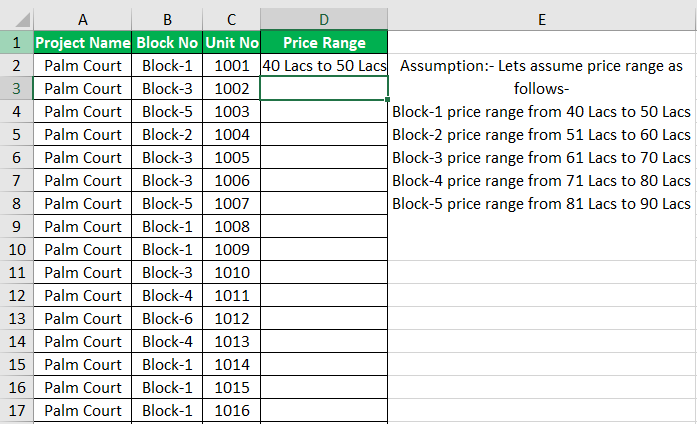The height and width of the screenshot is (424, 697).
Task: Select column E header
Action: [542, 20]
